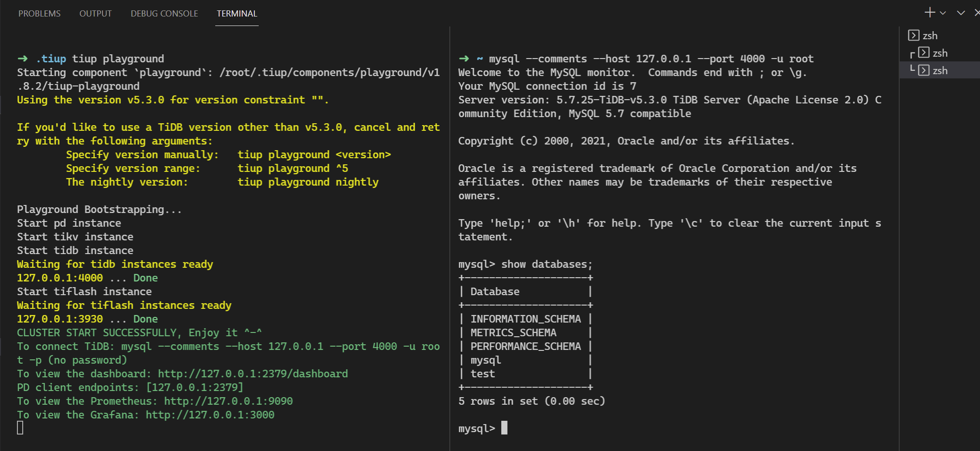Click the 'show databases;' command line
This screenshot has height=451, width=980.
coord(546,264)
